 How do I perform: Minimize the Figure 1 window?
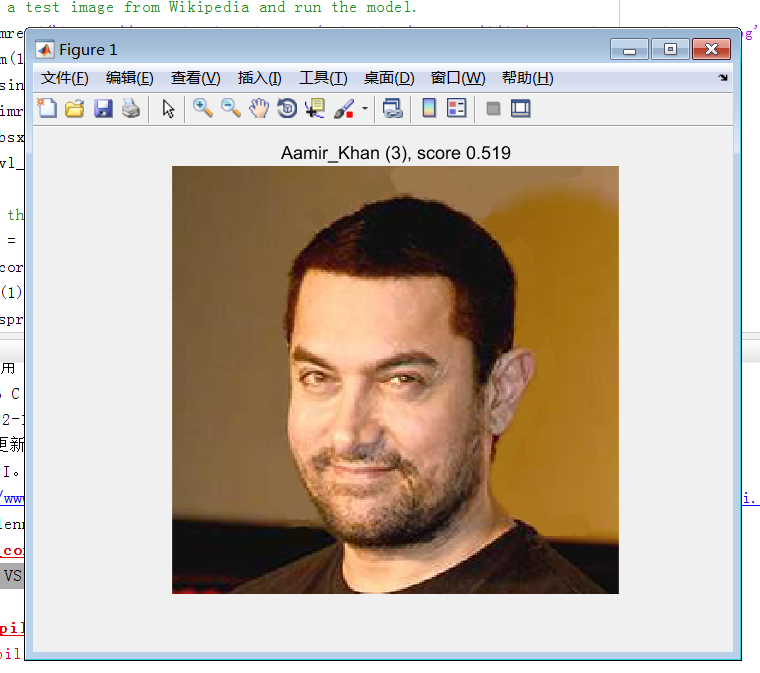click(629, 49)
